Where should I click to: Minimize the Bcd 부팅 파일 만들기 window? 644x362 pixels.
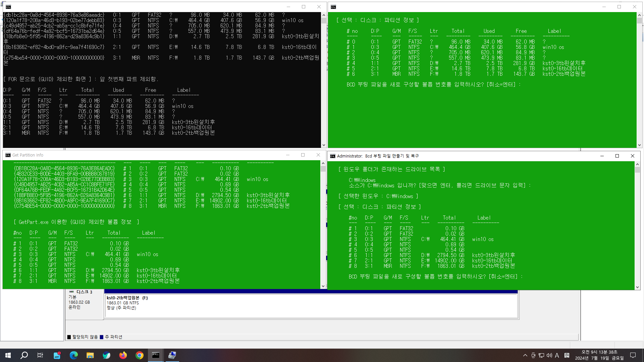tap(602, 156)
